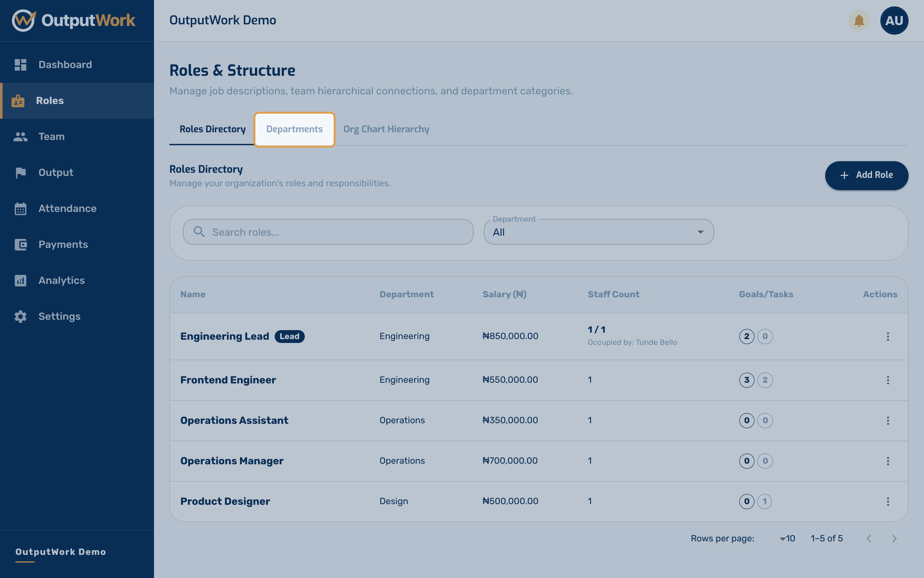Image resolution: width=924 pixels, height=578 pixels.
Task: Click the OutputWork Demo header title
Action: 223,20
